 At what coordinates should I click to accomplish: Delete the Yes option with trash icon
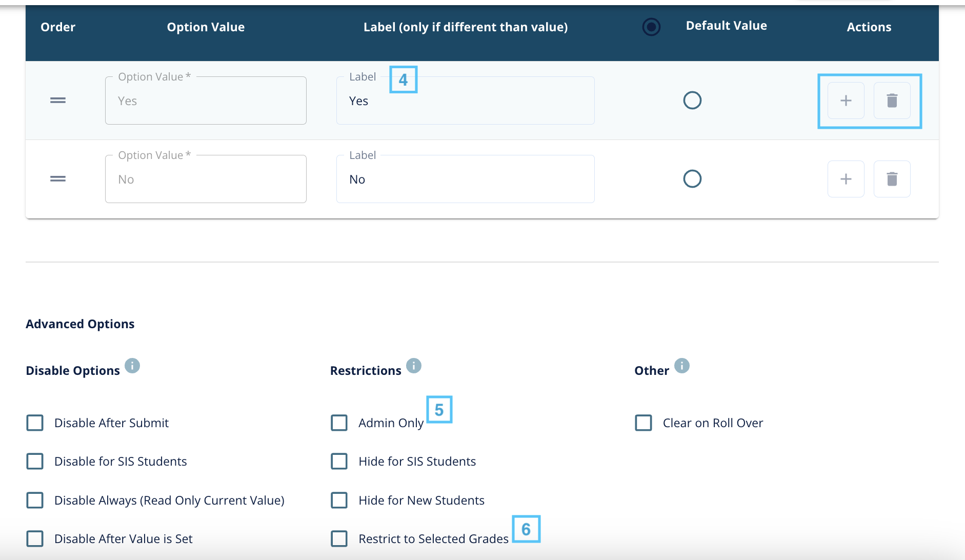click(892, 101)
